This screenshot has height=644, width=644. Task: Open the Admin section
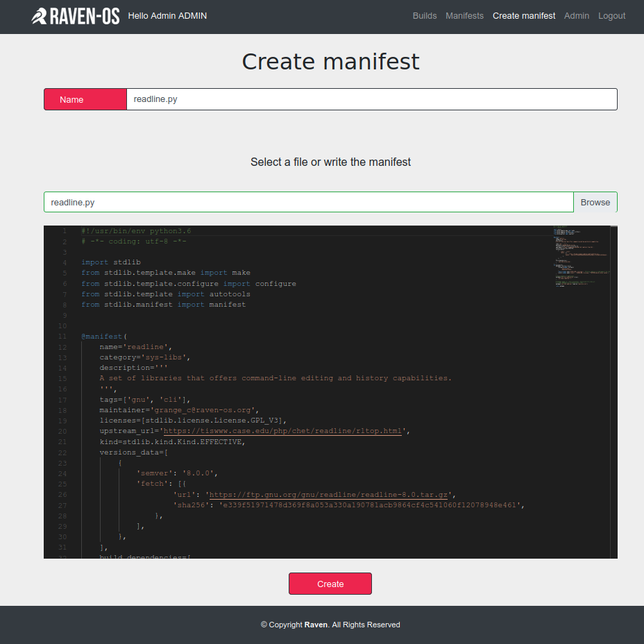click(x=577, y=16)
